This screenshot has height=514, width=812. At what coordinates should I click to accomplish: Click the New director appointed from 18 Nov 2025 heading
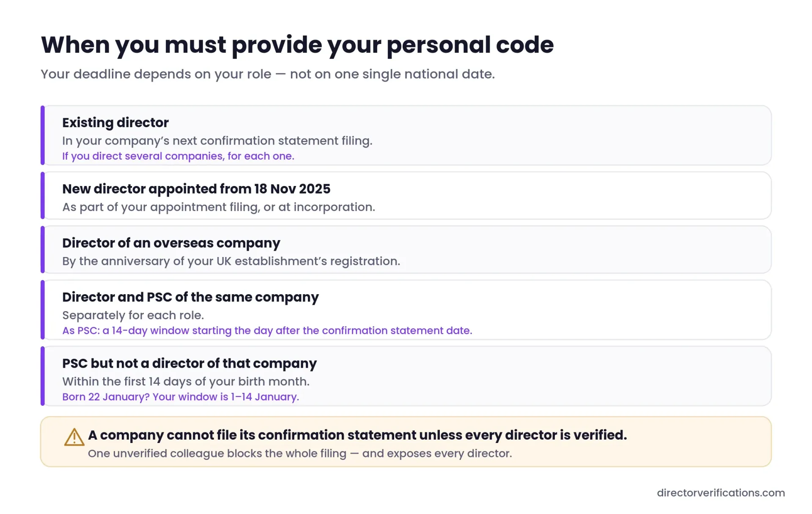click(x=196, y=189)
